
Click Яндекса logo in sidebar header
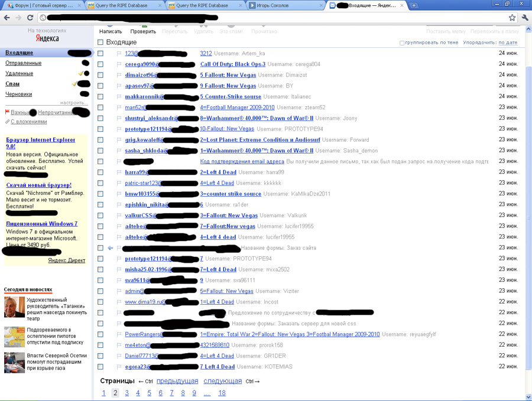[47, 38]
